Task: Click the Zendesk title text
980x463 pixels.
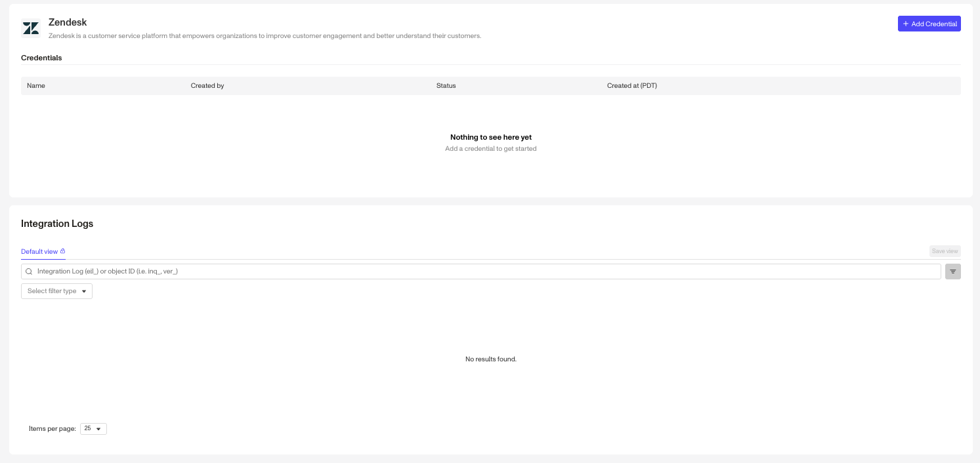Action: 68,22
